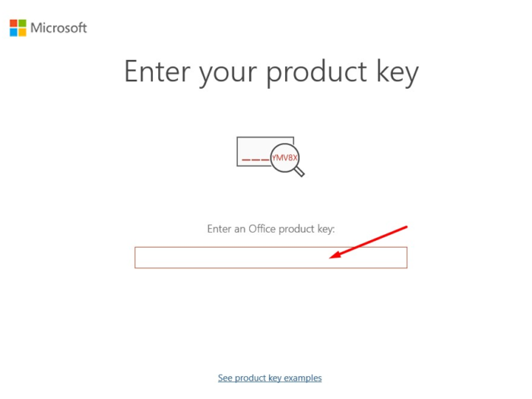Focus the Office product key input field
Image resolution: width=532 pixels, height=399 pixels.
(x=228, y=258)
